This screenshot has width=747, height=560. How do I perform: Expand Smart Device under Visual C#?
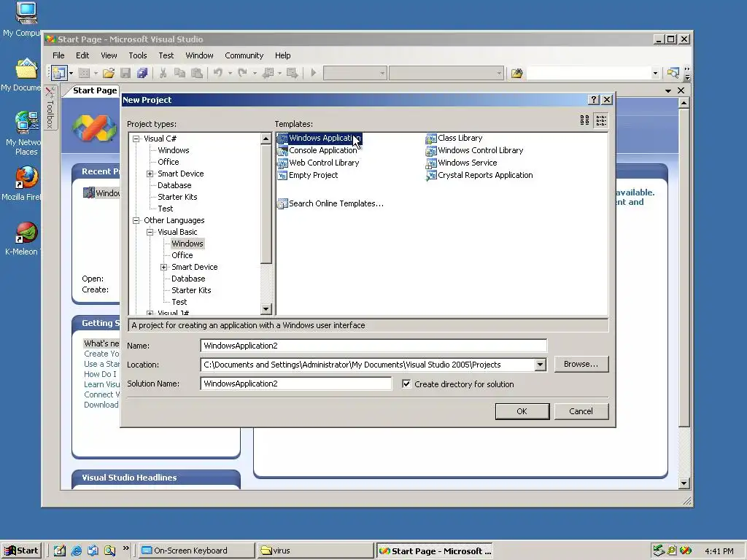[150, 174]
